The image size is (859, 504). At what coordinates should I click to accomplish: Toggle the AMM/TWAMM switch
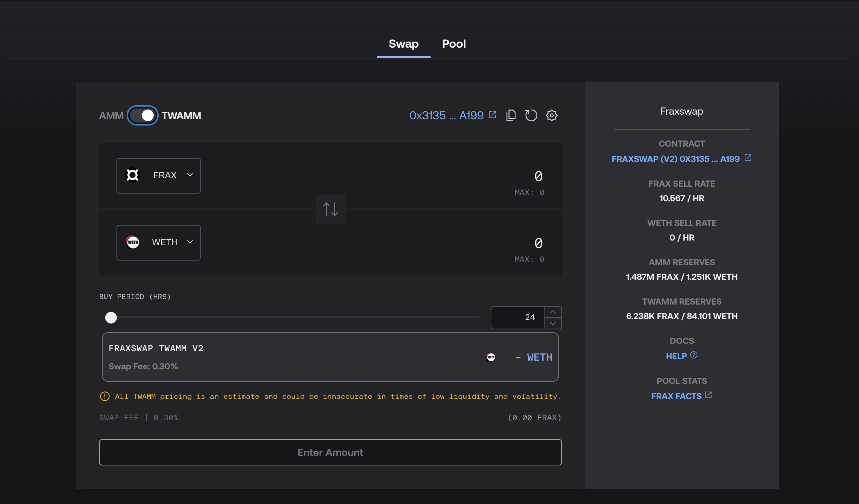[x=142, y=115]
